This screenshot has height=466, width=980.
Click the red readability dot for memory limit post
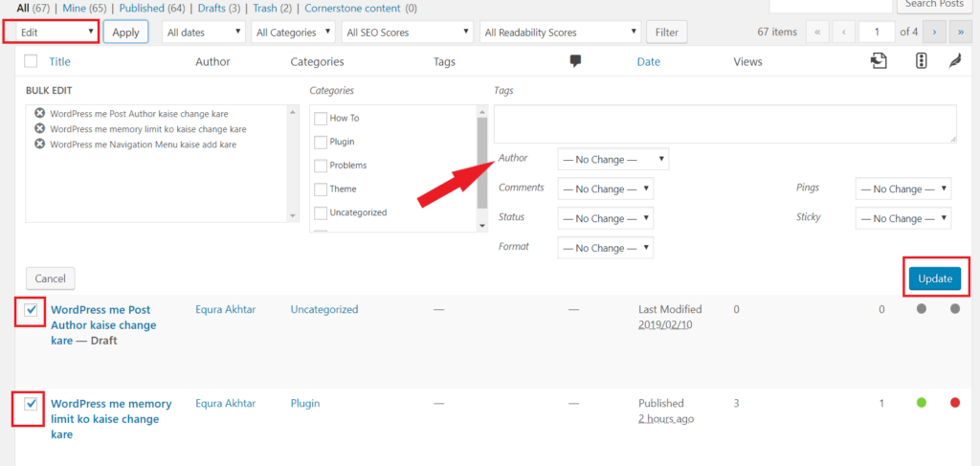(954, 403)
